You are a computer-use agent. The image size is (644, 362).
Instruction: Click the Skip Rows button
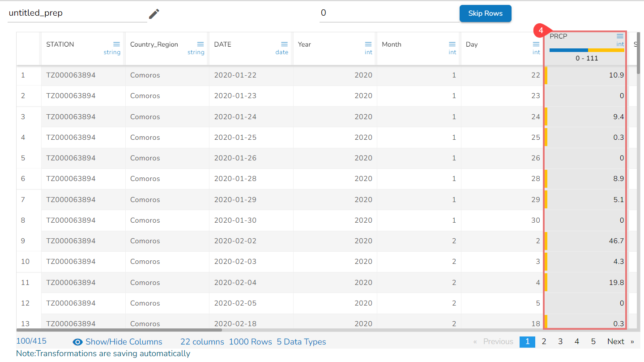pos(485,13)
